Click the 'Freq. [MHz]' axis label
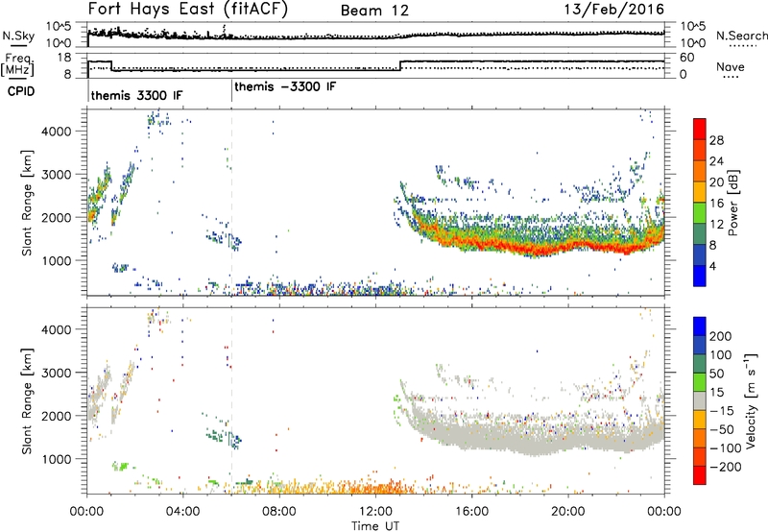768x532 pixels. (18, 64)
